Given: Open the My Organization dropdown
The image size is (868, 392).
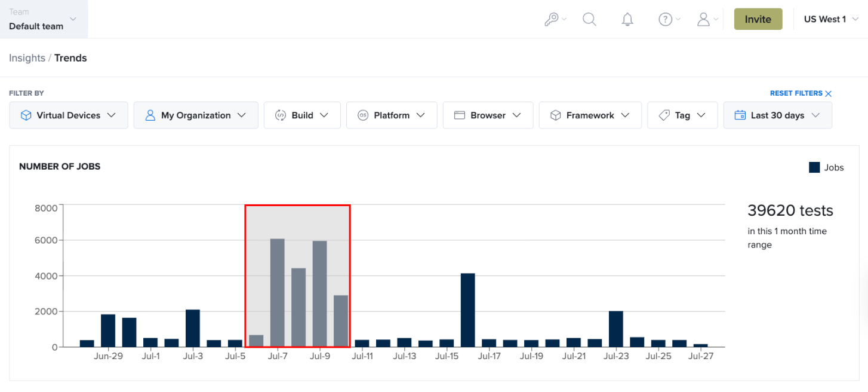Looking at the screenshot, I should [x=196, y=115].
